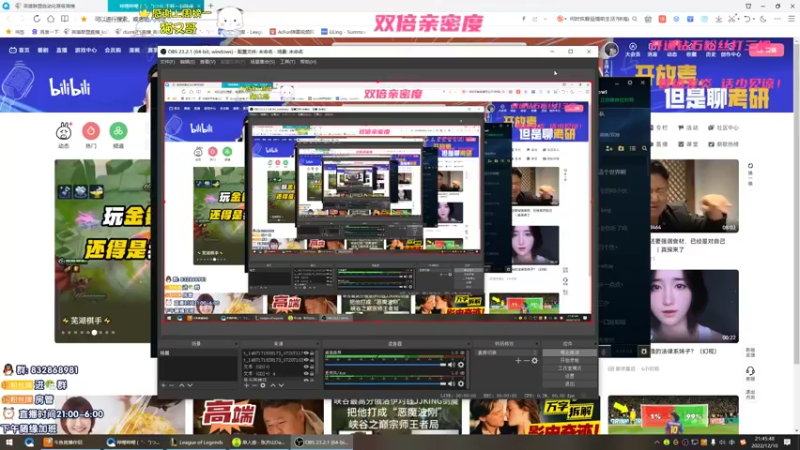Adjust the second mixer channel volume slider
This screenshot has height=450, width=800.
(386, 384)
